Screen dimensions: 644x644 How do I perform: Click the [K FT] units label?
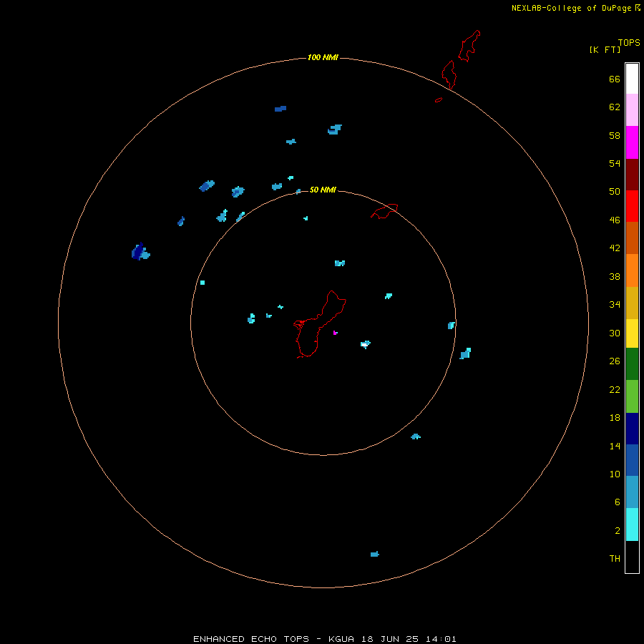coord(605,49)
